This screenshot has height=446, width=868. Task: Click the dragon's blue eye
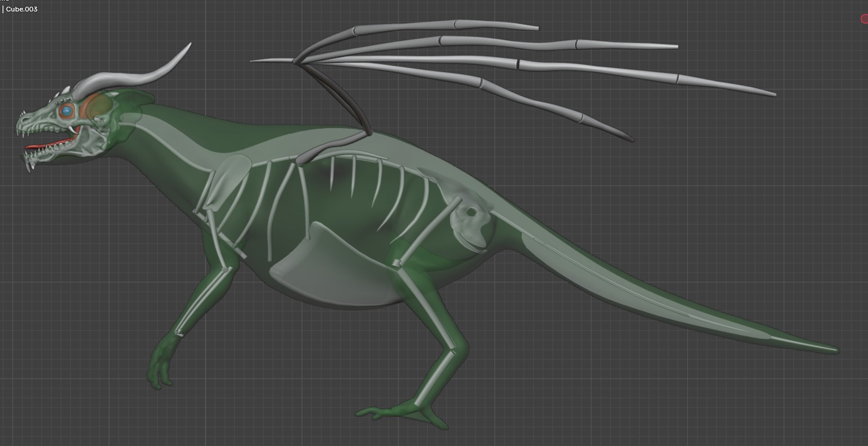click(66, 111)
